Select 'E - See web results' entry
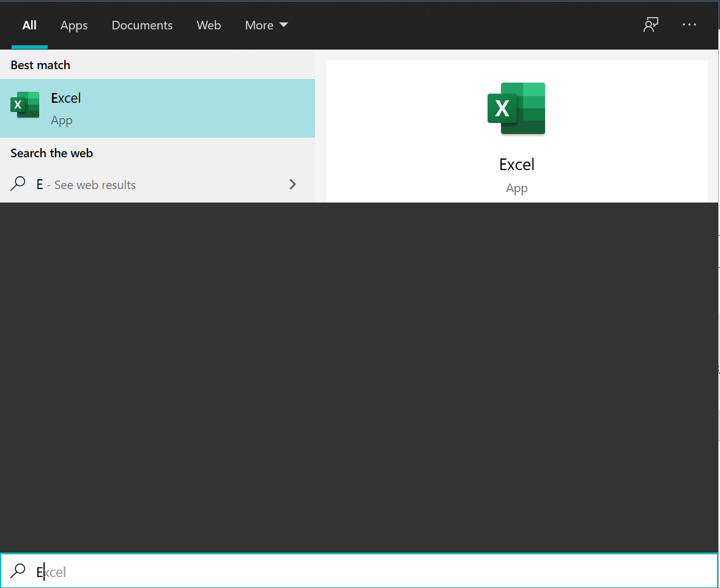720x588 pixels. pyautogui.click(x=157, y=185)
